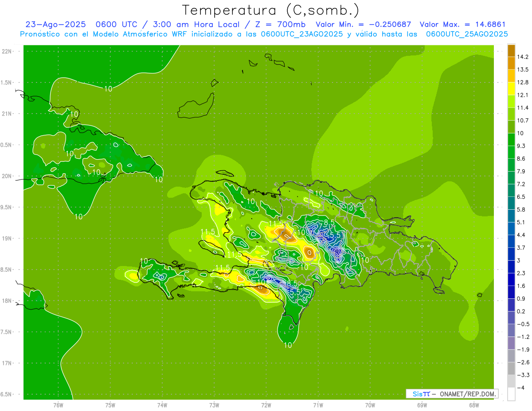This screenshot has width=532, height=411.
Task: Click the legend value "9.3"
Action: coord(521,146)
